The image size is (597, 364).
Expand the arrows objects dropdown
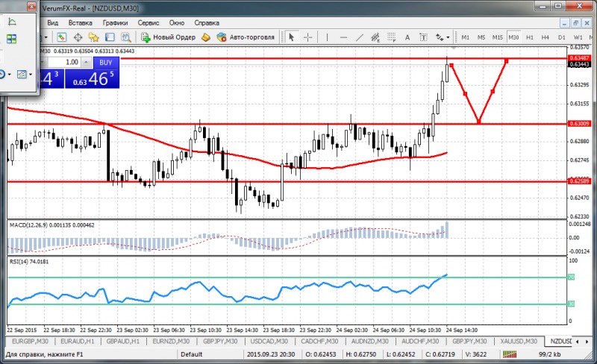tap(448, 37)
